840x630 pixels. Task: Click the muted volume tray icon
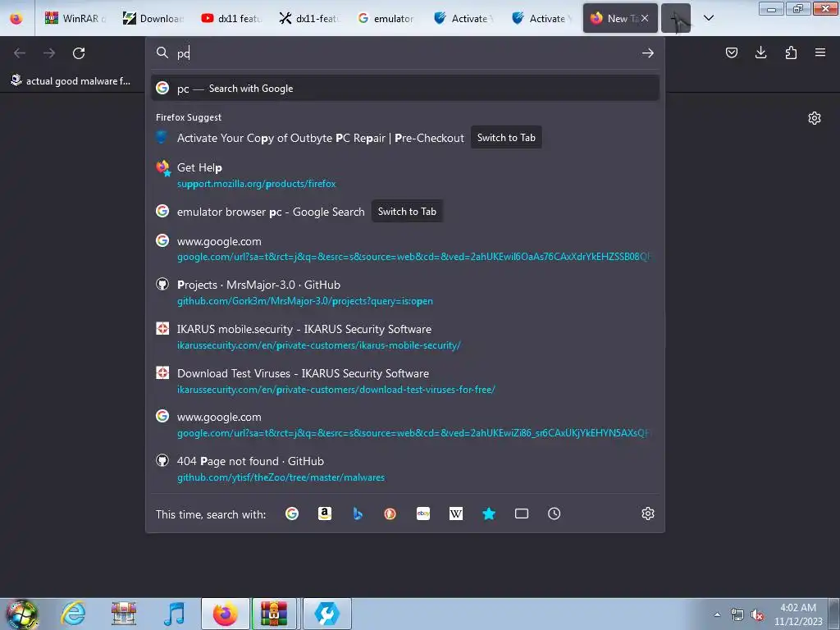757,615
